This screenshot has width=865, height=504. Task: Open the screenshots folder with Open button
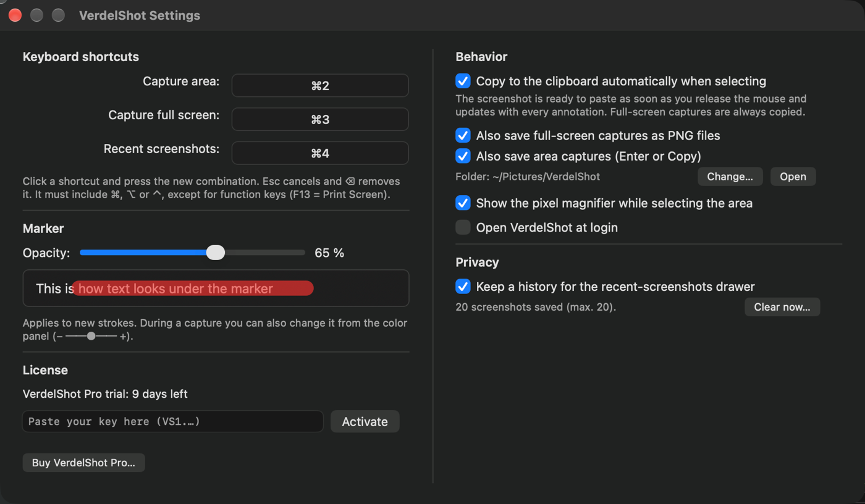pyautogui.click(x=793, y=177)
